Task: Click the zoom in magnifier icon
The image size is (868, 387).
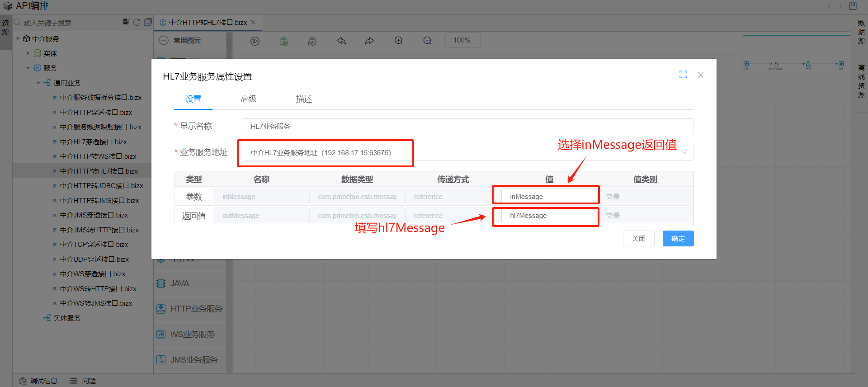Action: pyautogui.click(x=398, y=41)
